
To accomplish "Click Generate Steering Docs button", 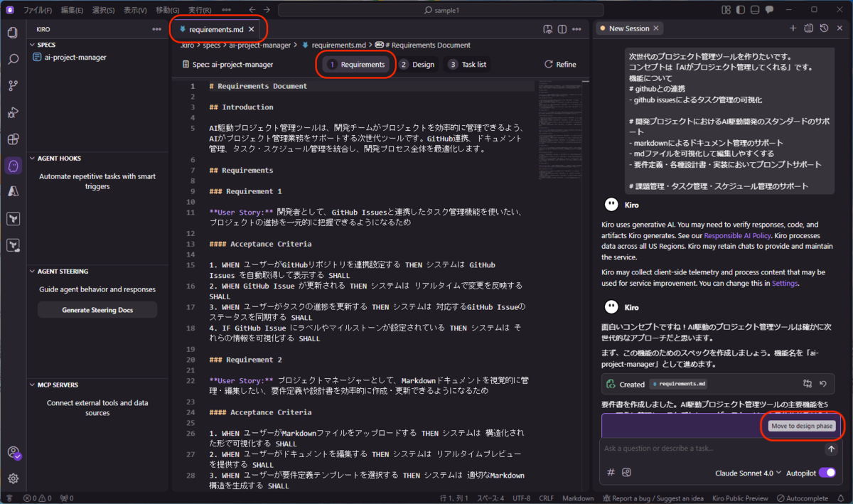I will (x=97, y=310).
